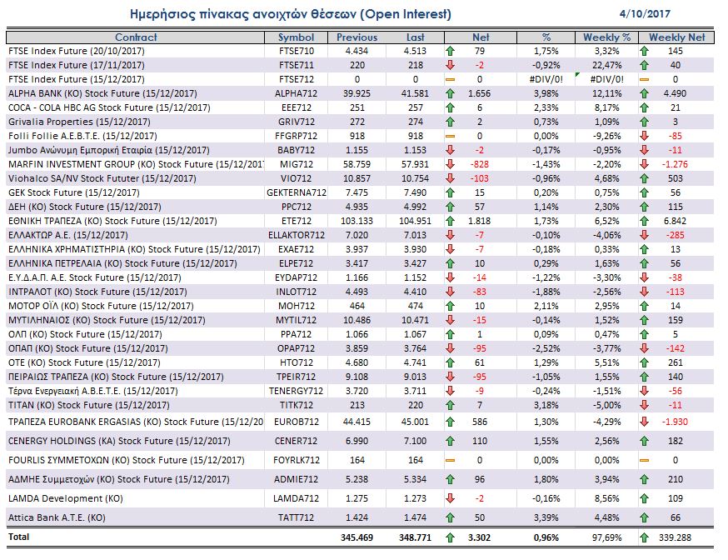This screenshot has width=728, height=560.
Task: Click the Previous column header
Action: coord(357,37)
